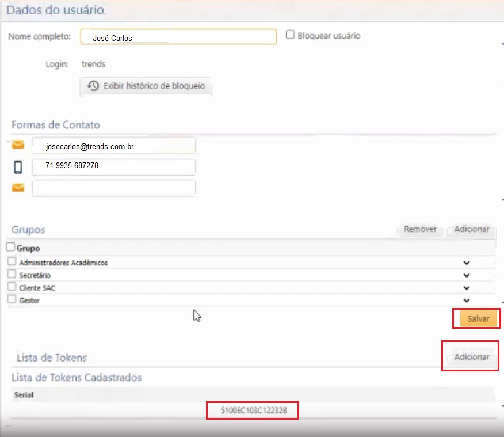This screenshot has width=504, height=437.
Task: Toggle the select-all Grupo header checkbox
Action: coord(11,248)
